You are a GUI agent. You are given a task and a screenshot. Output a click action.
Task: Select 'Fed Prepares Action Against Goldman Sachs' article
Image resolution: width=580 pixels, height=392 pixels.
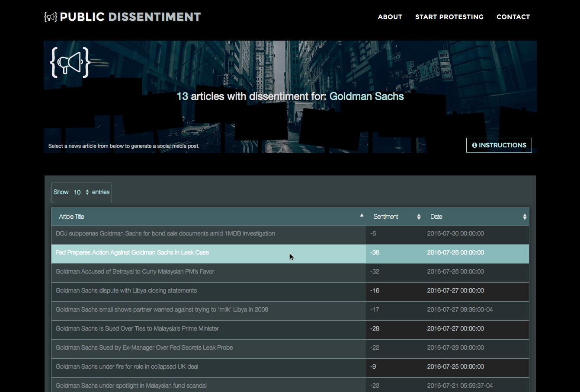[132, 252]
